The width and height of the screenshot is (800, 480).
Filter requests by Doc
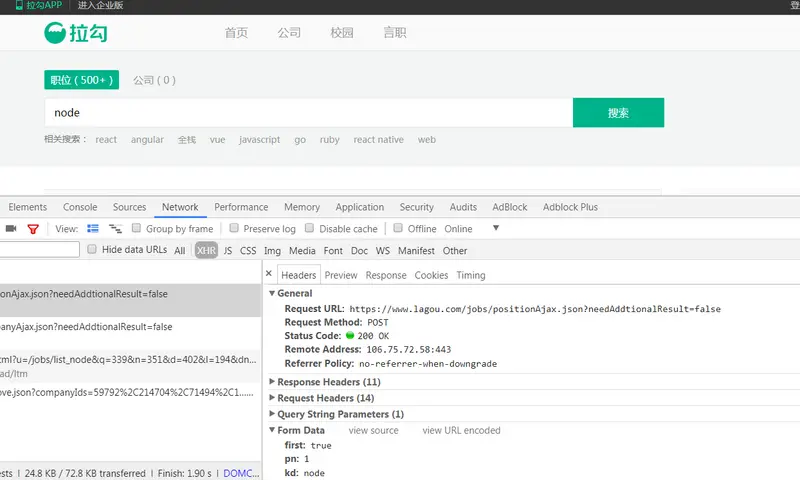359,250
